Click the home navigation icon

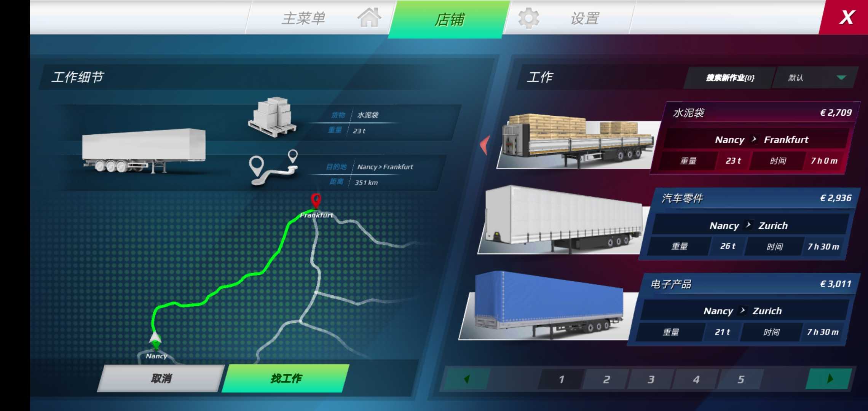pos(368,18)
